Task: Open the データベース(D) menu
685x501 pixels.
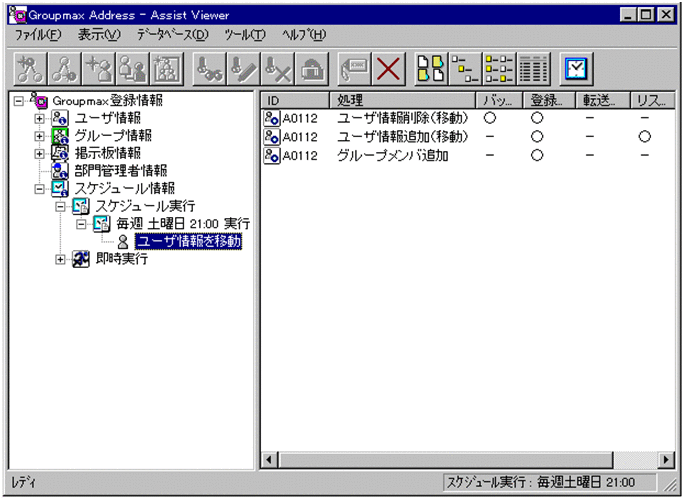Action: coord(173,35)
